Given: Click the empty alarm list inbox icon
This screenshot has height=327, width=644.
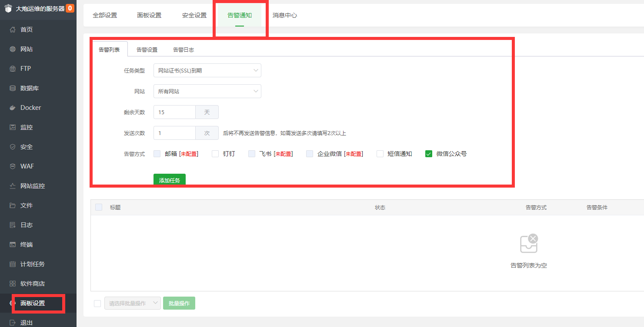Looking at the screenshot, I should 529,243.
